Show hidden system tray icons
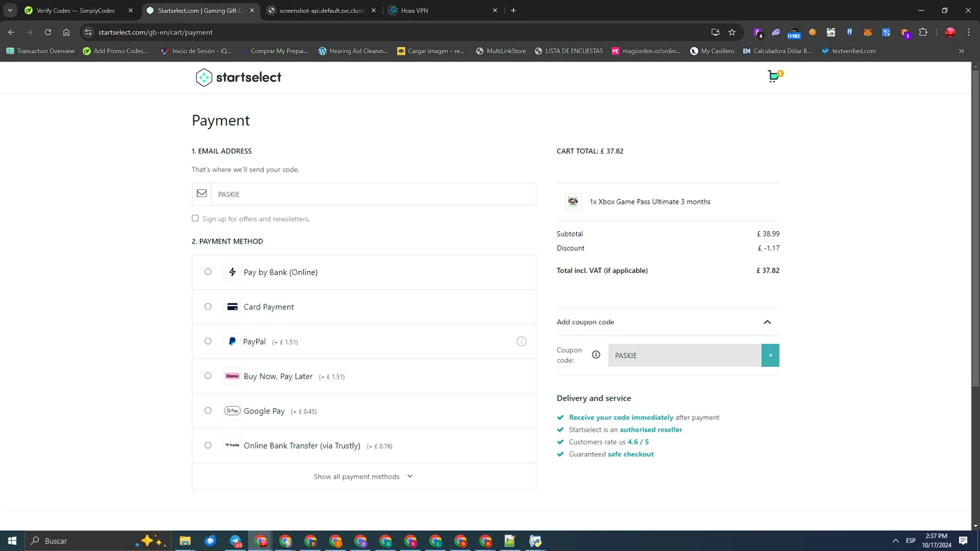The image size is (980, 551). point(896,541)
